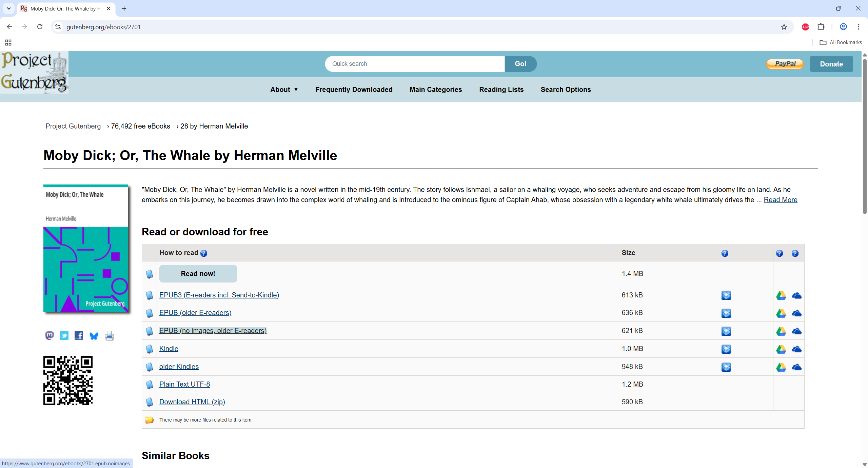Click the Twitter share icon

pos(64,336)
